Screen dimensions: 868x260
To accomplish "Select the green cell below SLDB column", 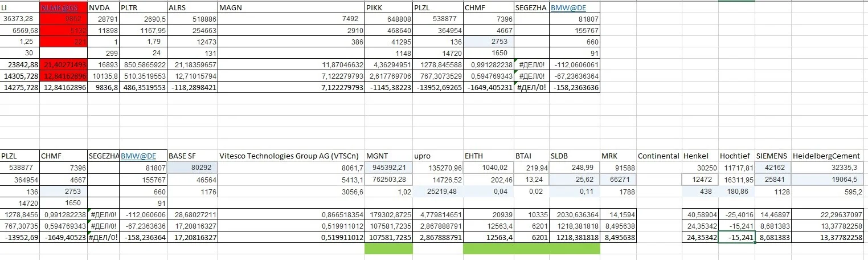I will tap(575, 249).
